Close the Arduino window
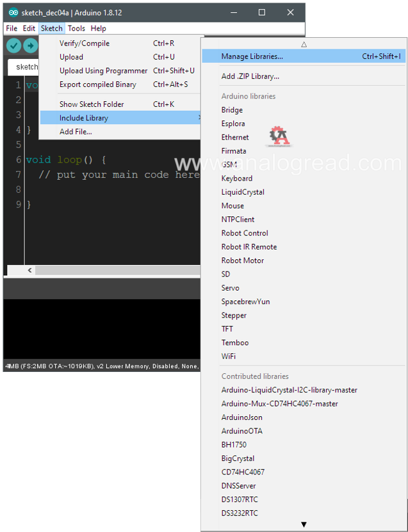The width and height of the screenshot is (408, 532). click(x=290, y=13)
